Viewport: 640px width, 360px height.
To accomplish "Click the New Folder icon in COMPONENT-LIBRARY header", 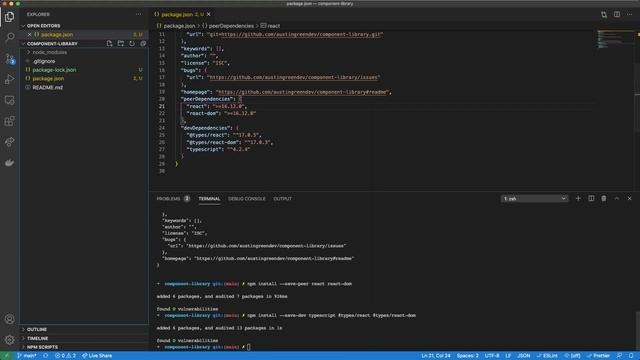I will pyautogui.click(x=121, y=44).
